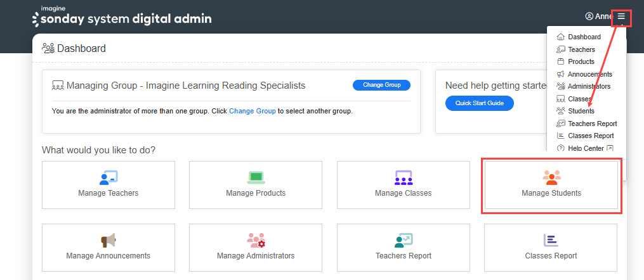Click the user profile icon next to Anne
The height and width of the screenshot is (280, 644).
click(589, 16)
